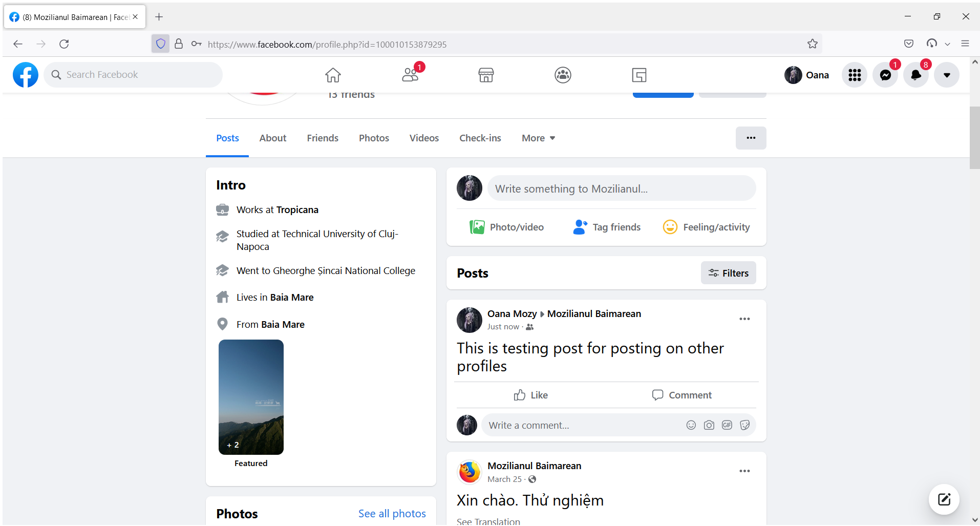Open See all photos

(x=392, y=513)
